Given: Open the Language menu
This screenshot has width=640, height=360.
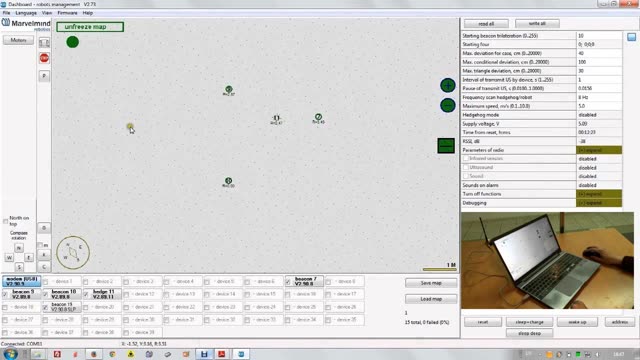Looking at the screenshot, I should point(26,13).
